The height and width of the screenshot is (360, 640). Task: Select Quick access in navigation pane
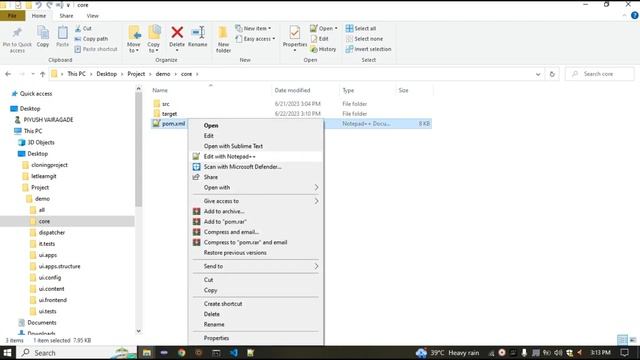tap(36, 93)
